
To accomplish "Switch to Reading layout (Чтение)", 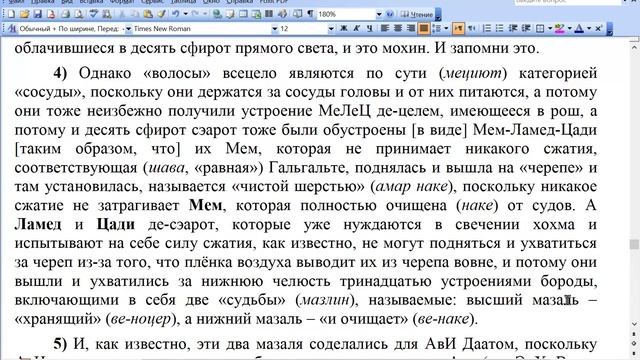I will click(416, 14).
